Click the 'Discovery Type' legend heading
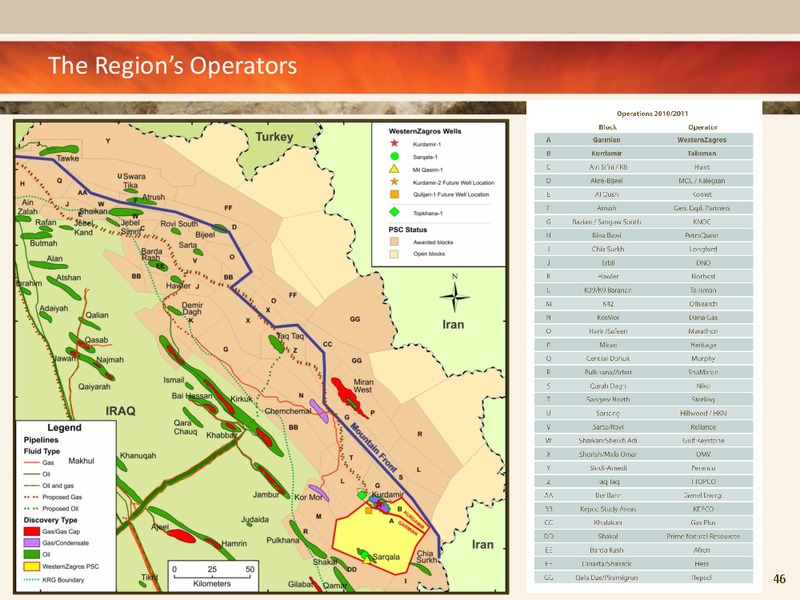800x600 pixels. (x=51, y=520)
